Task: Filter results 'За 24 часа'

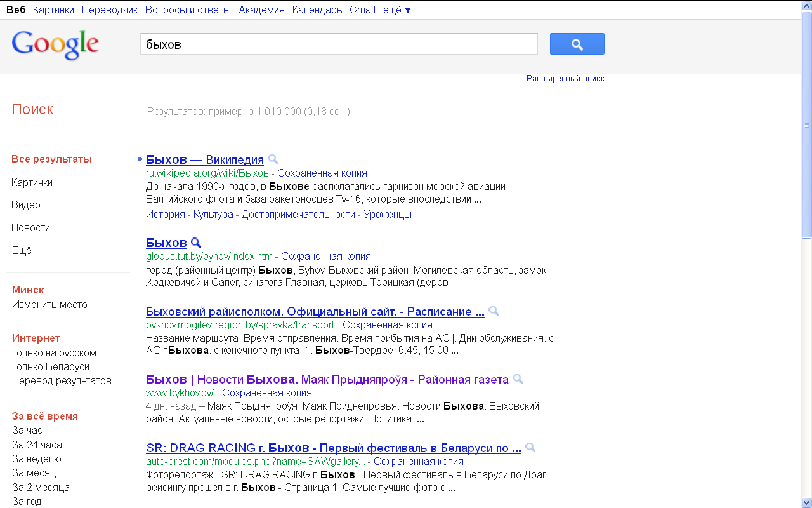Action: pos(37,444)
